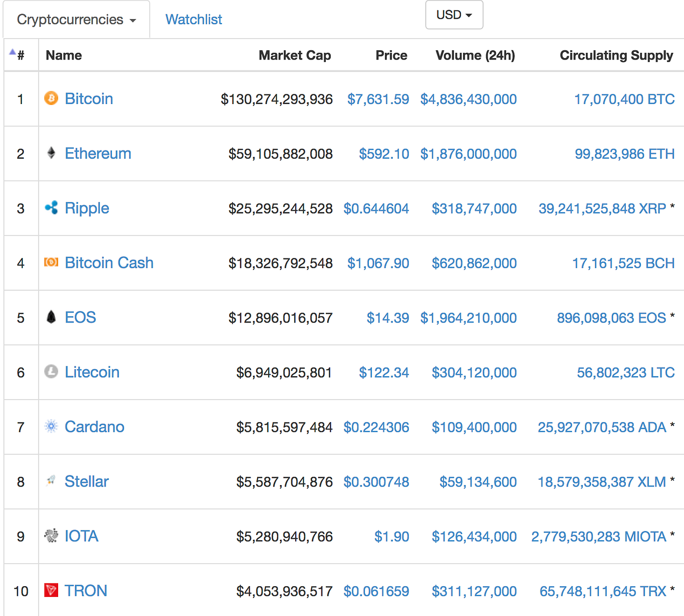Image resolution: width=684 pixels, height=616 pixels.
Task: Click Cardano volume $109,400,000
Action: (474, 427)
